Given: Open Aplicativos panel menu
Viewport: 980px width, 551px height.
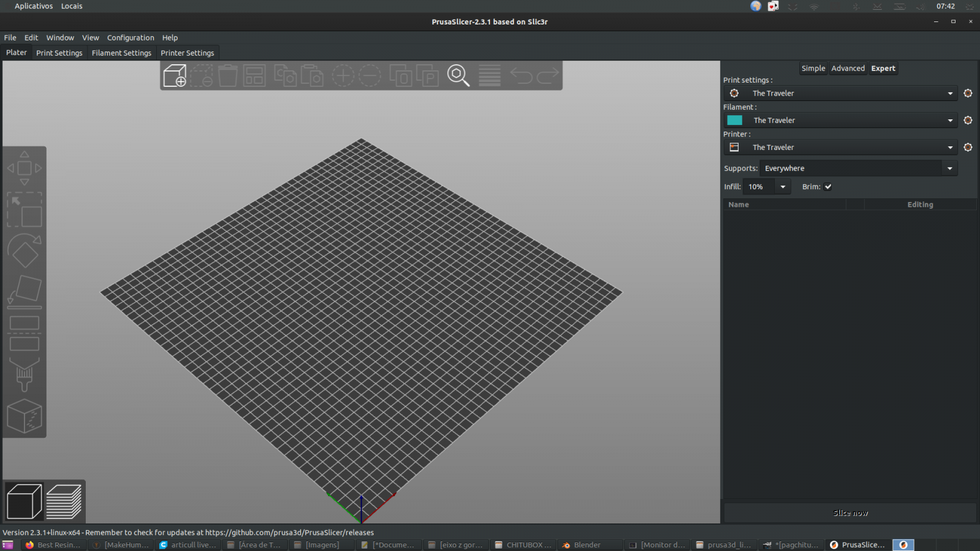Looking at the screenshot, I should pos(34,6).
